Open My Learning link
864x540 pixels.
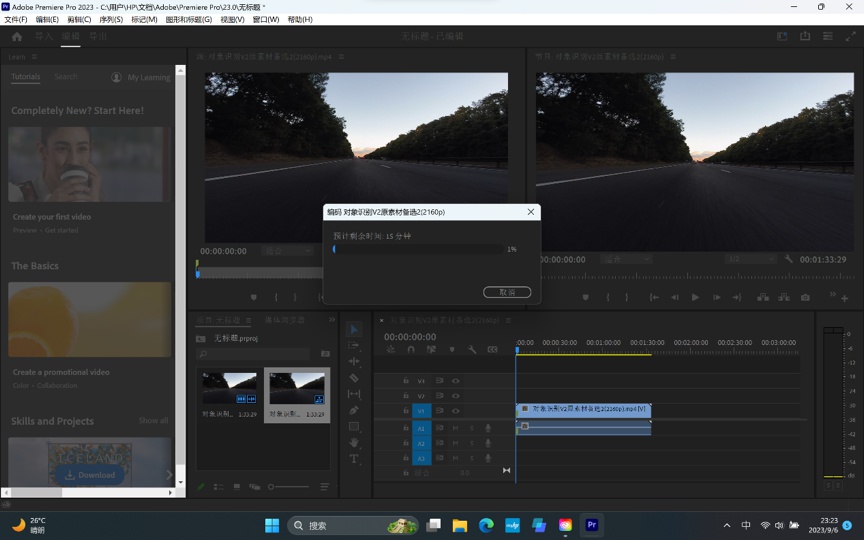pyautogui.click(x=141, y=77)
